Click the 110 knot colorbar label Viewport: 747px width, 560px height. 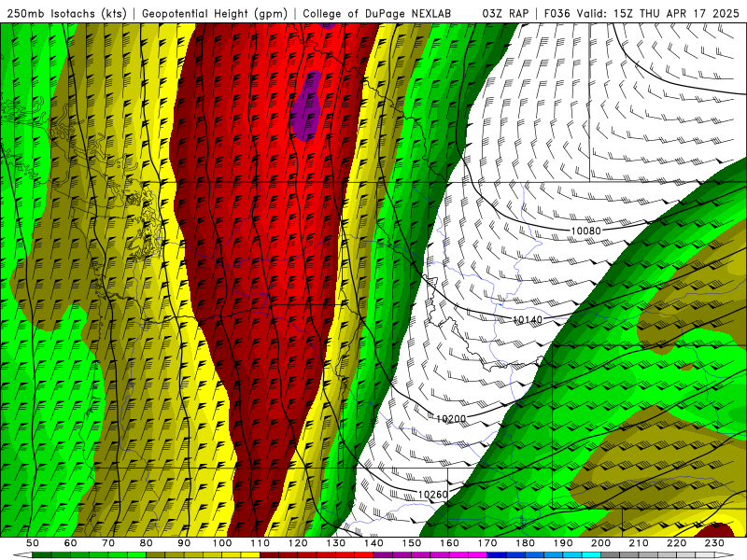260,543
